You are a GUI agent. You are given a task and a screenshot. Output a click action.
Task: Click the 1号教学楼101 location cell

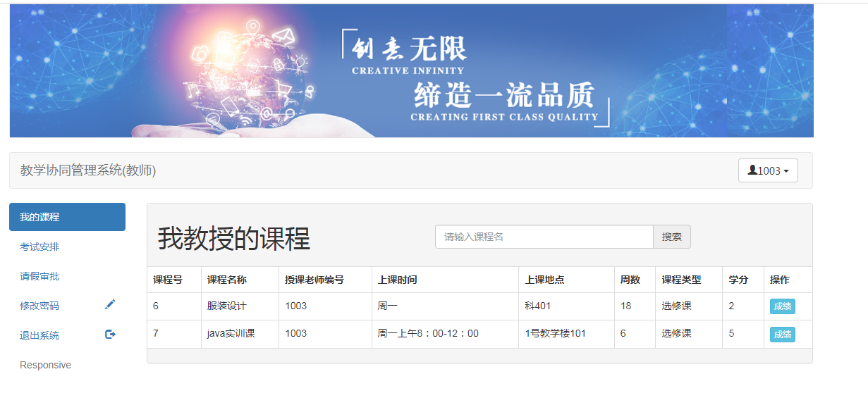click(566, 334)
